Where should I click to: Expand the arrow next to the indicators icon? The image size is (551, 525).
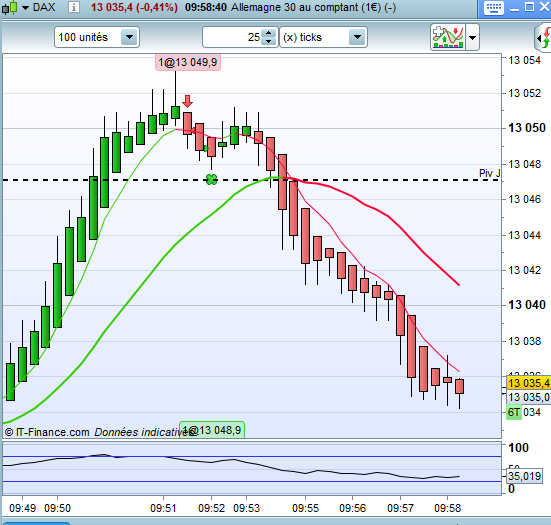pos(473,37)
